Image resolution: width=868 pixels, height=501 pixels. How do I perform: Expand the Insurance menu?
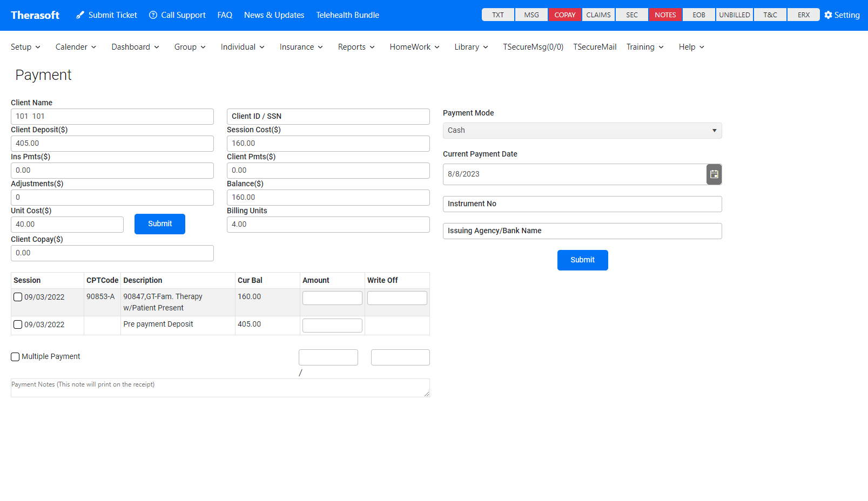(301, 47)
